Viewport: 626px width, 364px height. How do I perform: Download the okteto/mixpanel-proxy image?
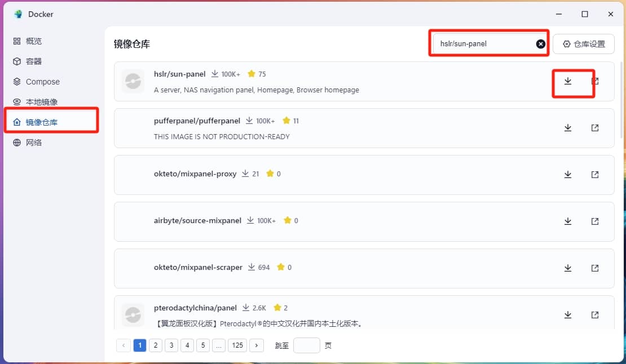(x=568, y=175)
